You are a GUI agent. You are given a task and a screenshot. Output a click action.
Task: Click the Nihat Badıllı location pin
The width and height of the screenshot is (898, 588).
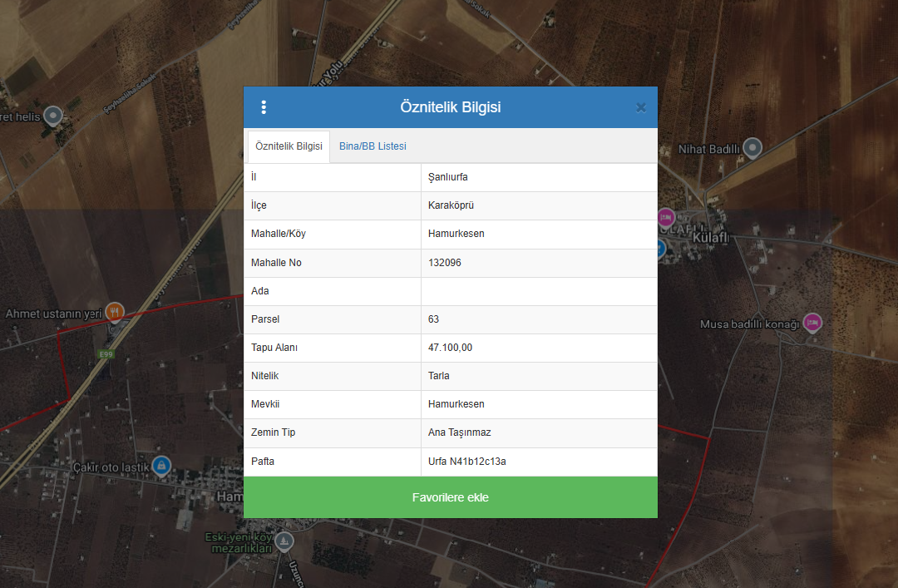click(752, 148)
